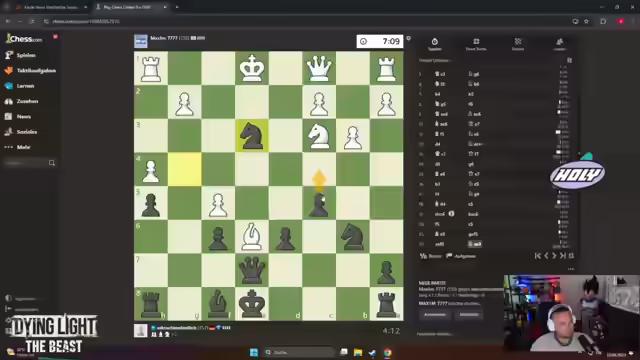Open Task View from the taskbar

pos(344,352)
